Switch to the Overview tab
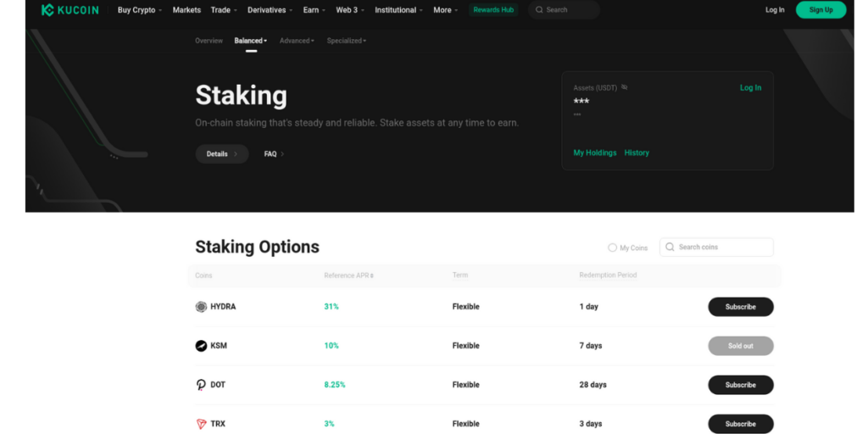868x434 pixels. [209, 41]
